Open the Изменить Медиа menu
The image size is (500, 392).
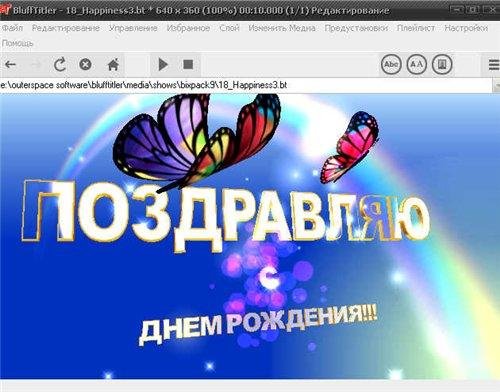point(282,28)
